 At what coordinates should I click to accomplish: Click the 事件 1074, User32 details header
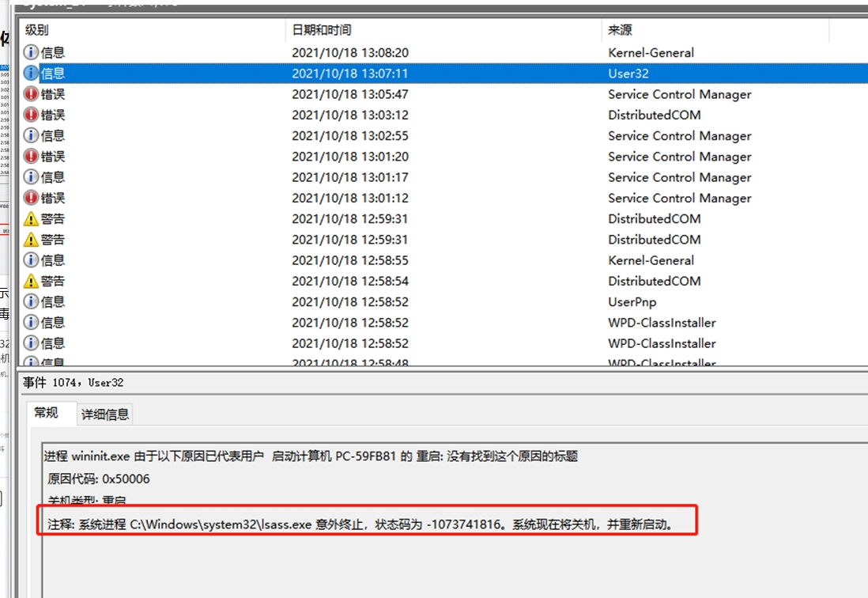point(73,383)
